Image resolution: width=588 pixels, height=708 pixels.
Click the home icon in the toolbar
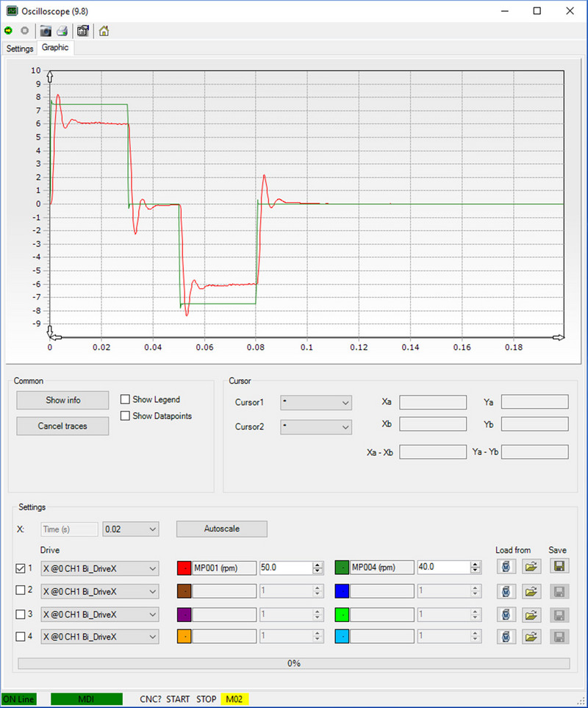click(x=104, y=31)
